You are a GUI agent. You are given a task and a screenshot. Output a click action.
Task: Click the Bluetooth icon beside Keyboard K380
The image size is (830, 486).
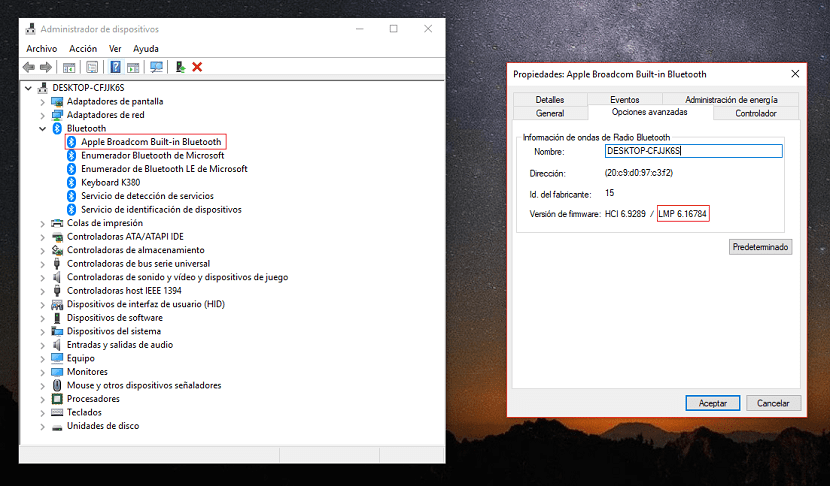[x=71, y=183]
